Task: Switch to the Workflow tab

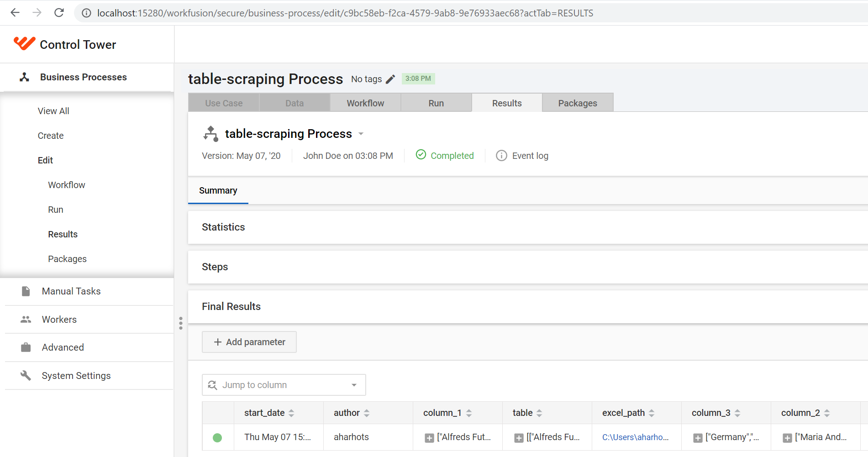Action: click(365, 103)
